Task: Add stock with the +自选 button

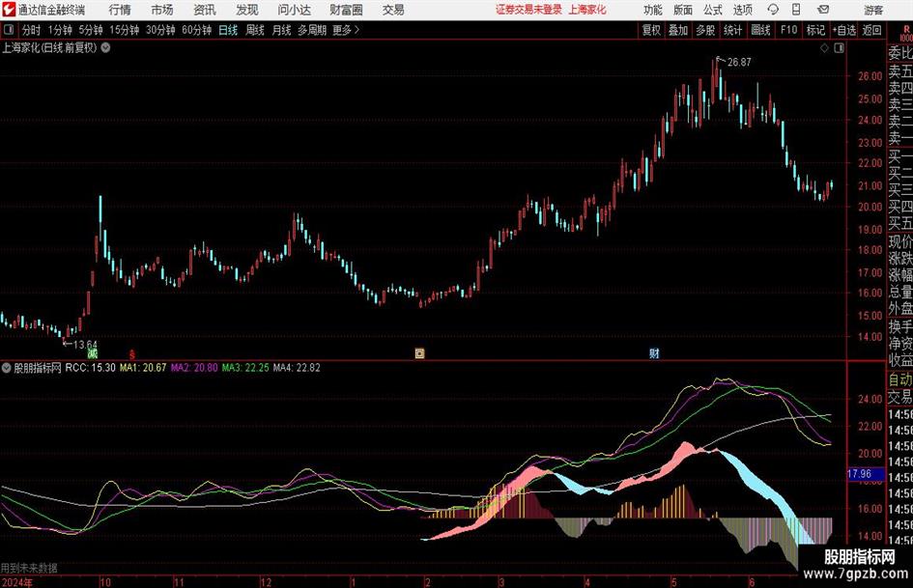Action: (844, 30)
